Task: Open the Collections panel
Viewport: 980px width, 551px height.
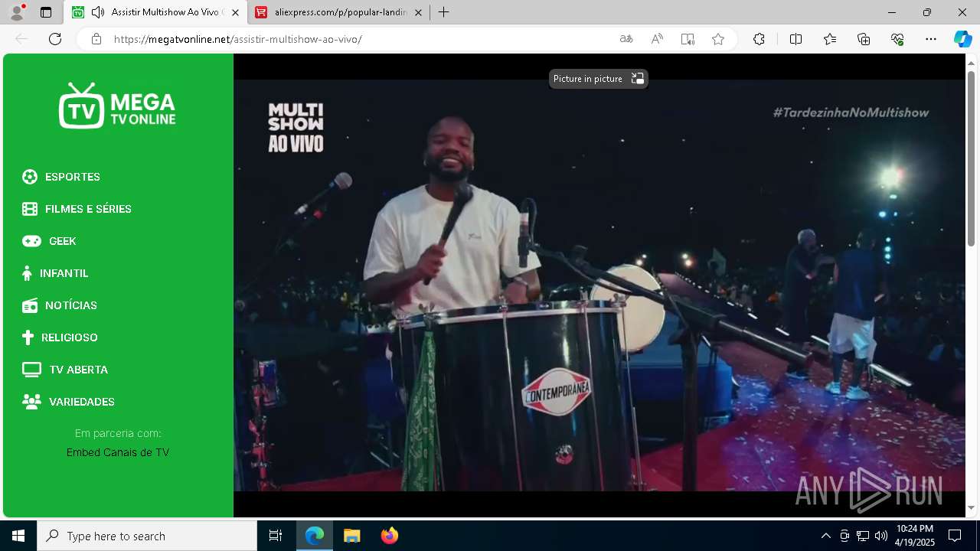Action: [x=864, y=39]
